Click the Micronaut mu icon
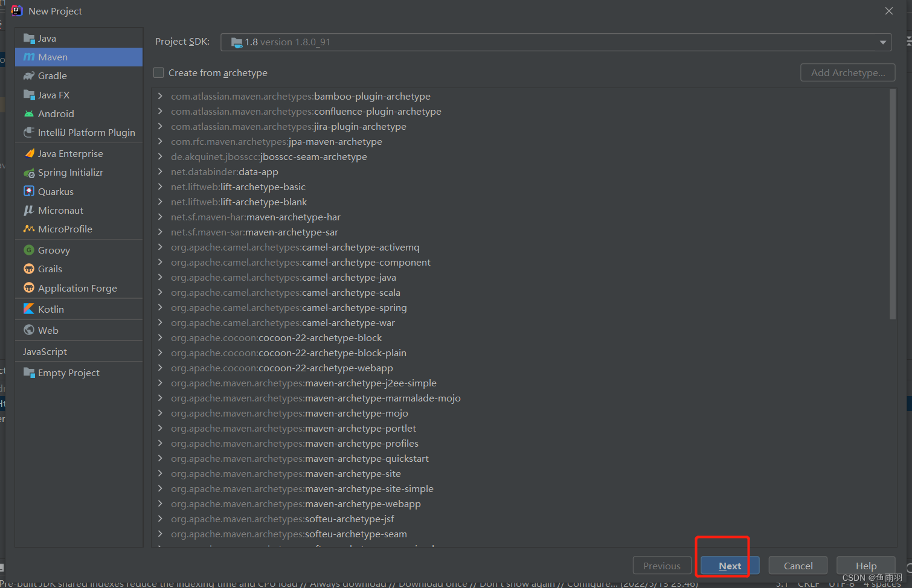This screenshot has height=588, width=912. pyautogui.click(x=29, y=210)
